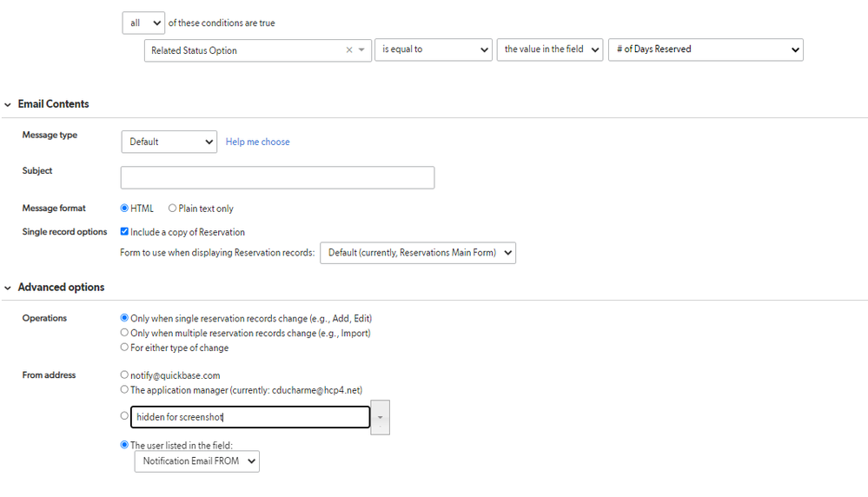This screenshot has width=868, height=497.
Task: Open the custom from-address dropdown arrow
Action: [381, 417]
